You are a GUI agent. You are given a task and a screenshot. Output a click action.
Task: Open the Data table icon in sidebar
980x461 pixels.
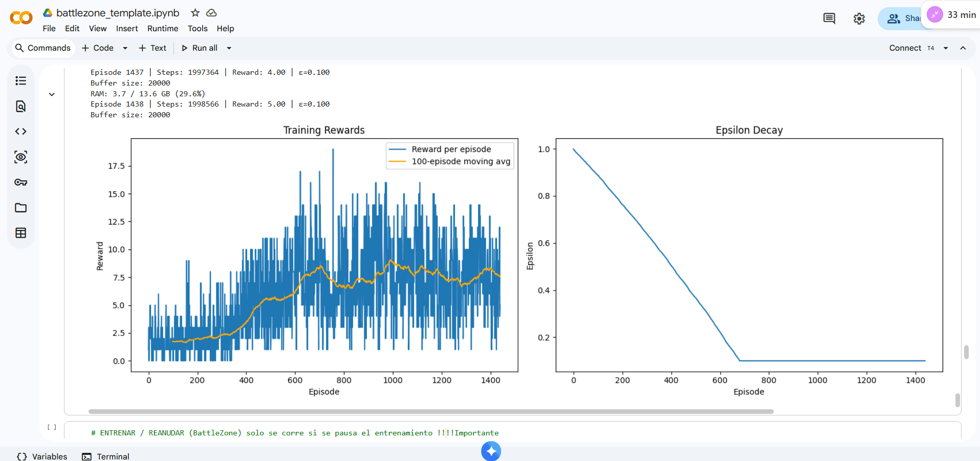pyautogui.click(x=21, y=233)
